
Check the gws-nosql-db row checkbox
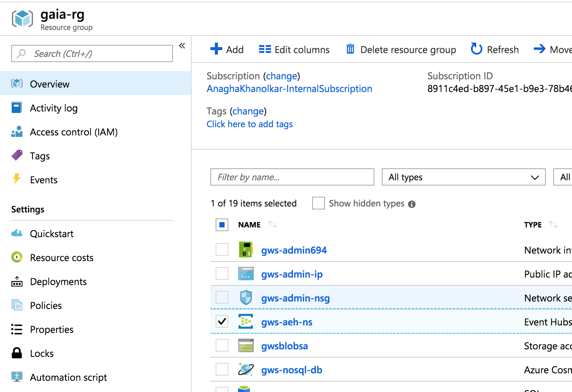point(222,369)
